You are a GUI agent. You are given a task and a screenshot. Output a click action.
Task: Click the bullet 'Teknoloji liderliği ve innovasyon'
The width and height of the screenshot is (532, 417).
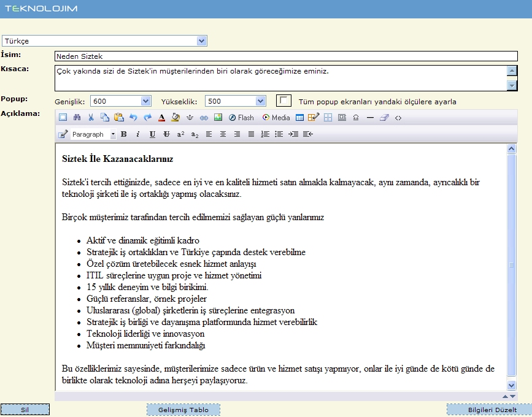pyautogui.click(x=145, y=334)
